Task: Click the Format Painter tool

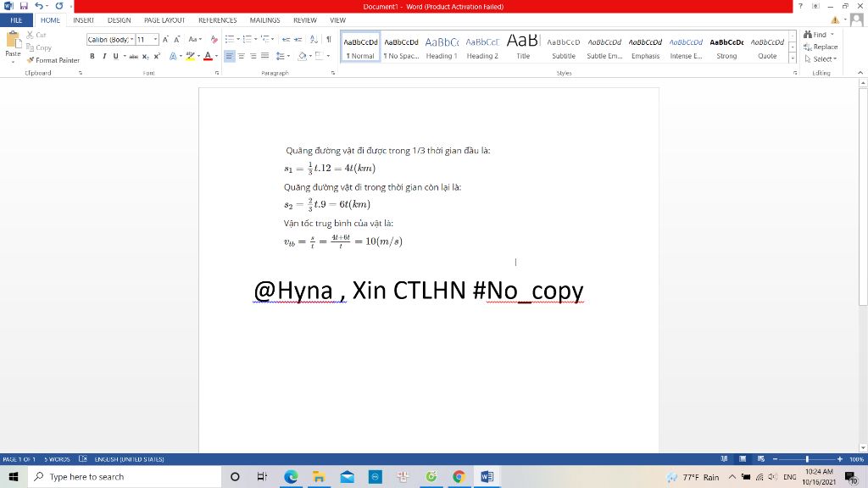Action: [53, 60]
